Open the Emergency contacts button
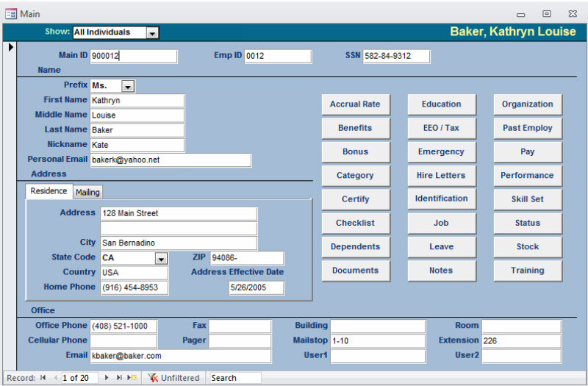588x386 pixels. (x=441, y=152)
